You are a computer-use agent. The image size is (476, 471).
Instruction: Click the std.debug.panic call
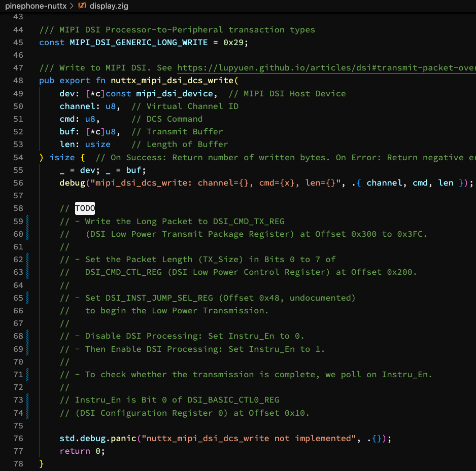point(97,439)
